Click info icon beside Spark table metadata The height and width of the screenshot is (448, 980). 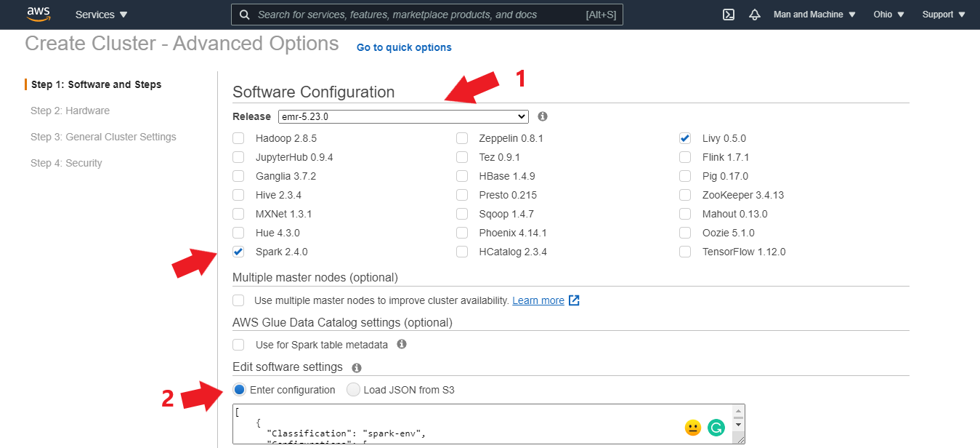click(402, 344)
